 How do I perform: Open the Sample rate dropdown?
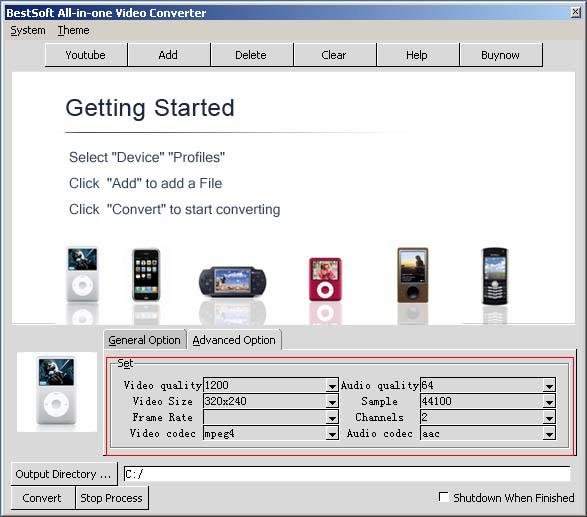click(x=549, y=401)
